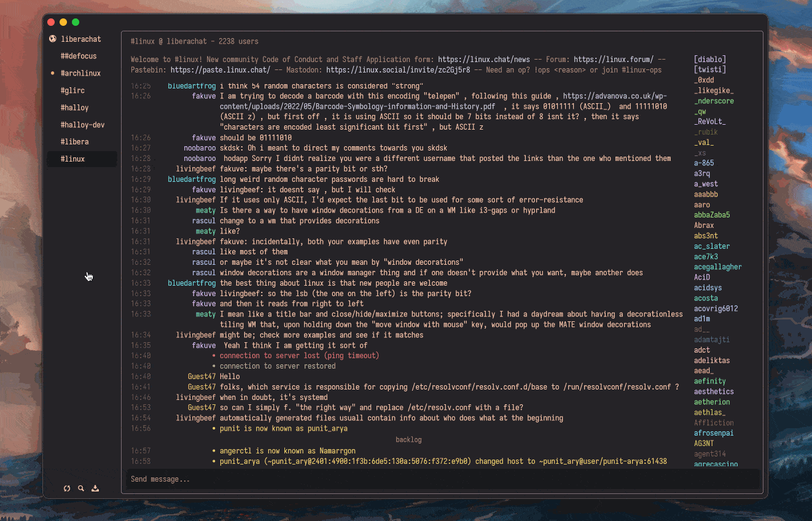Click nick livingbeef beside 'when in doubt'

click(196, 398)
